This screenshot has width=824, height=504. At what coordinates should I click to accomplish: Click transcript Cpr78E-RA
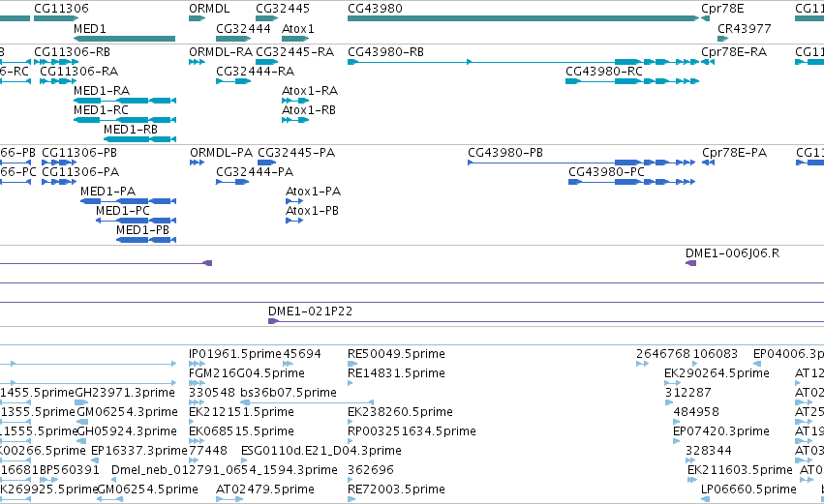[708, 62]
